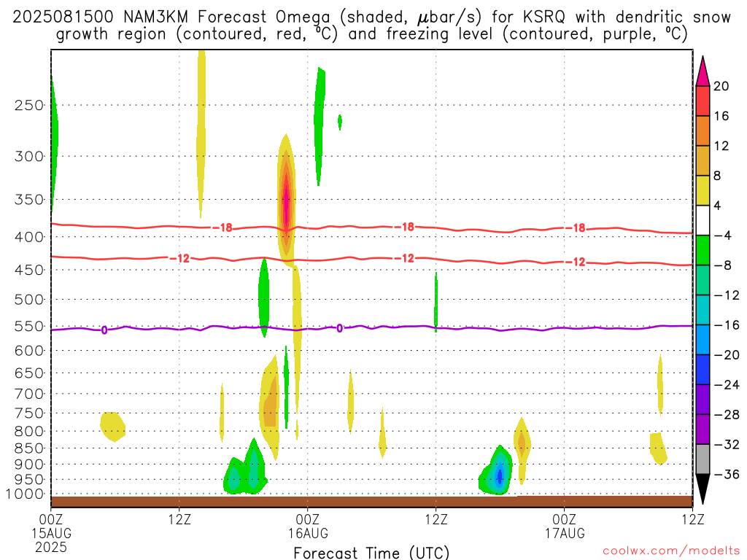Click the 00Z 16AUG time axis label

tap(308, 526)
